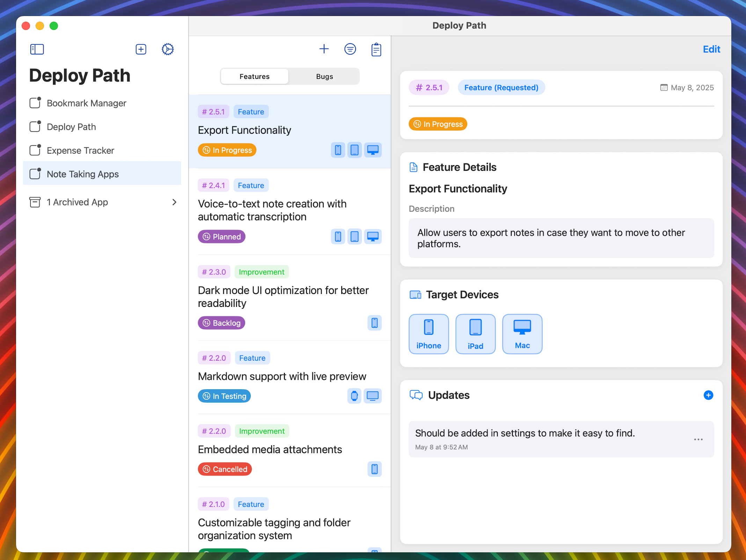Viewport: 746px width, 560px height.
Task: Open the filter icon above the feature list
Action: (x=350, y=49)
